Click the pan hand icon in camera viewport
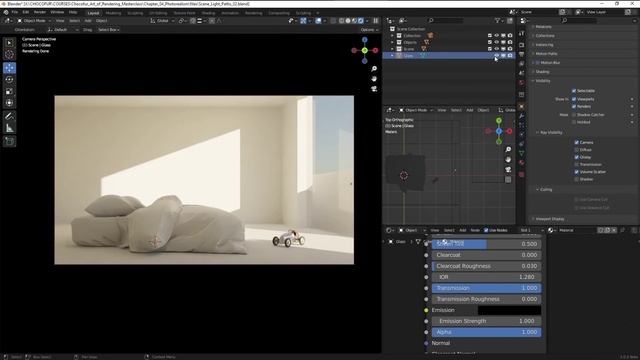The height and width of the screenshot is (360, 640). click(x=374, y=79)
